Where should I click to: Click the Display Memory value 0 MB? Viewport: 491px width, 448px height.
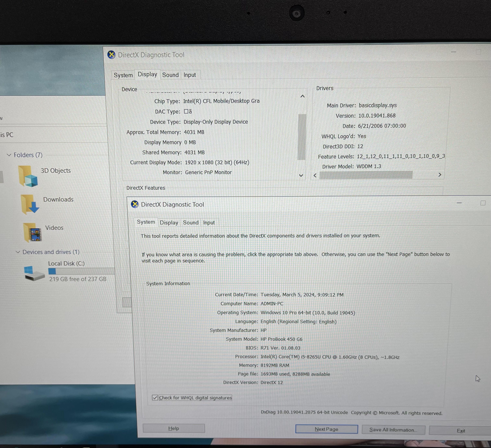[x=190, y=142]
